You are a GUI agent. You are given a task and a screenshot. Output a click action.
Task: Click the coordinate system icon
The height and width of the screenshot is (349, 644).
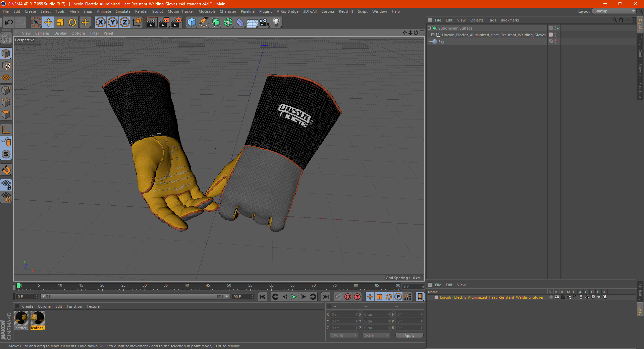pos(137,22)
